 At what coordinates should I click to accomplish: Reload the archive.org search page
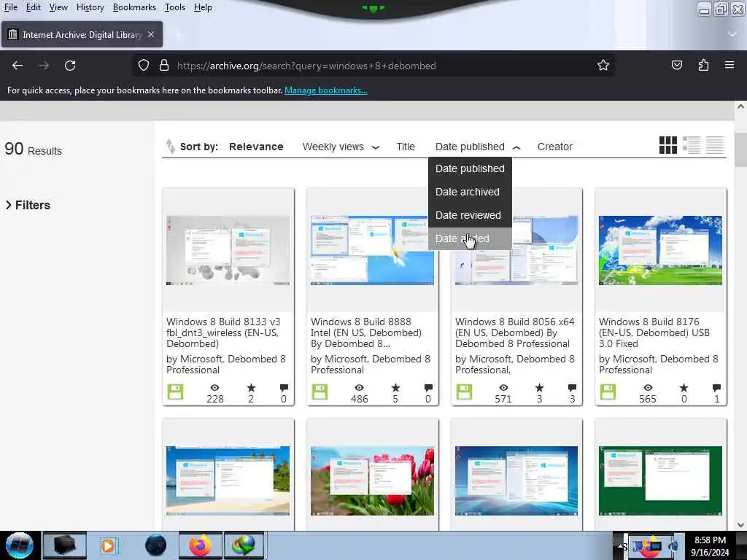pos(70,65)
